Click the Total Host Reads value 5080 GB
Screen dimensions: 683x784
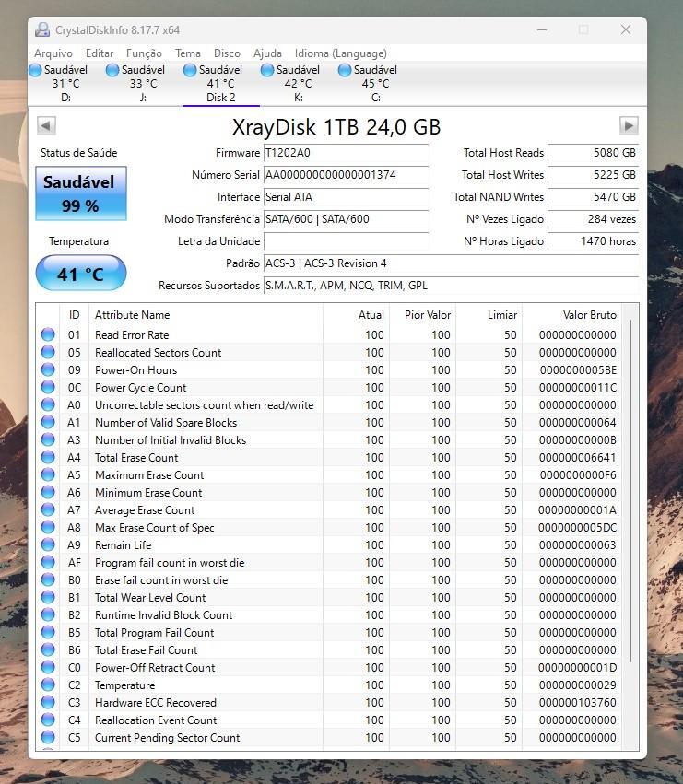(593, 153)
